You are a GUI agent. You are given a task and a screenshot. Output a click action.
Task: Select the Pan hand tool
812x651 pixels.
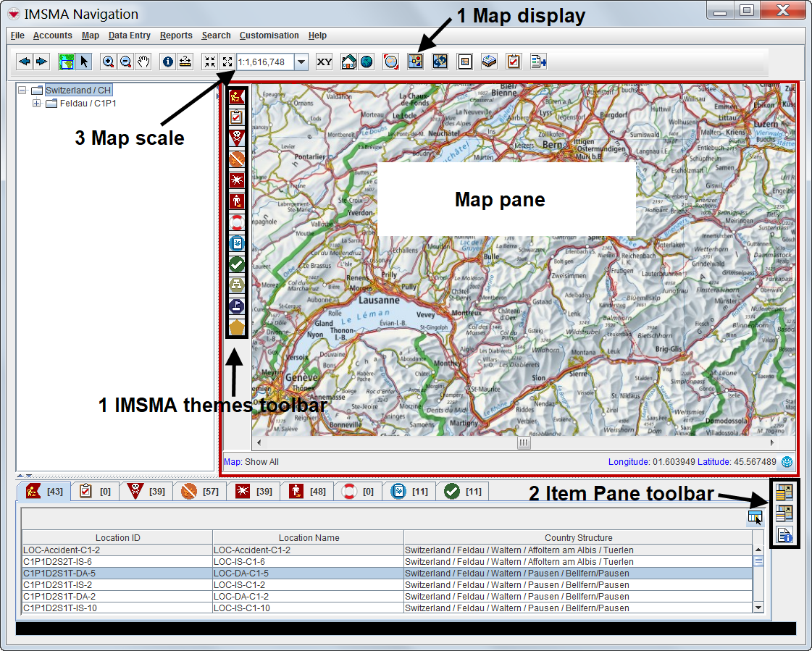coord(143,62)
